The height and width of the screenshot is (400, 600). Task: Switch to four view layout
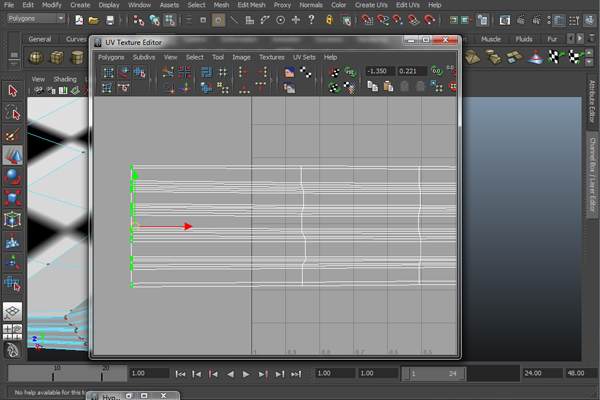[x=13, y=332]
